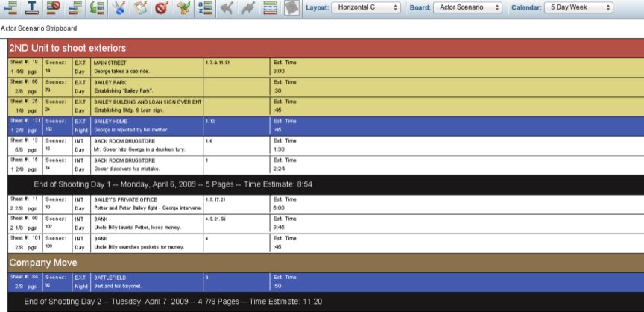644x312 pixels.
Task: Click the insert banner text strip icon
Action: pos(31,7)
